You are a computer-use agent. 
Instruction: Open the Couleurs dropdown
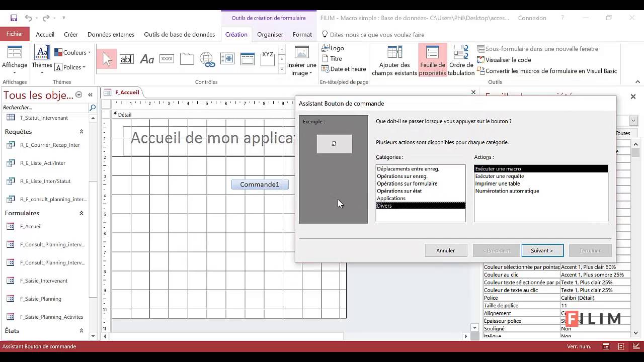[x=72, y=52]
